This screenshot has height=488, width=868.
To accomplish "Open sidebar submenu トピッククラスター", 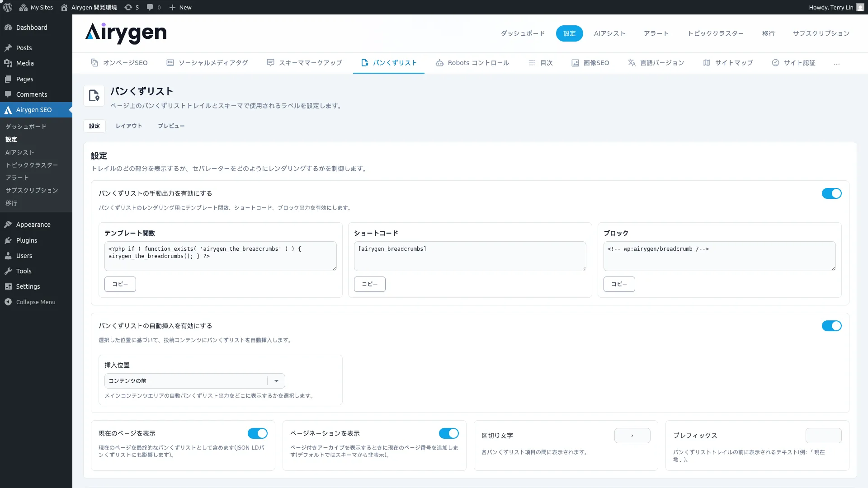I will point(32,165).
